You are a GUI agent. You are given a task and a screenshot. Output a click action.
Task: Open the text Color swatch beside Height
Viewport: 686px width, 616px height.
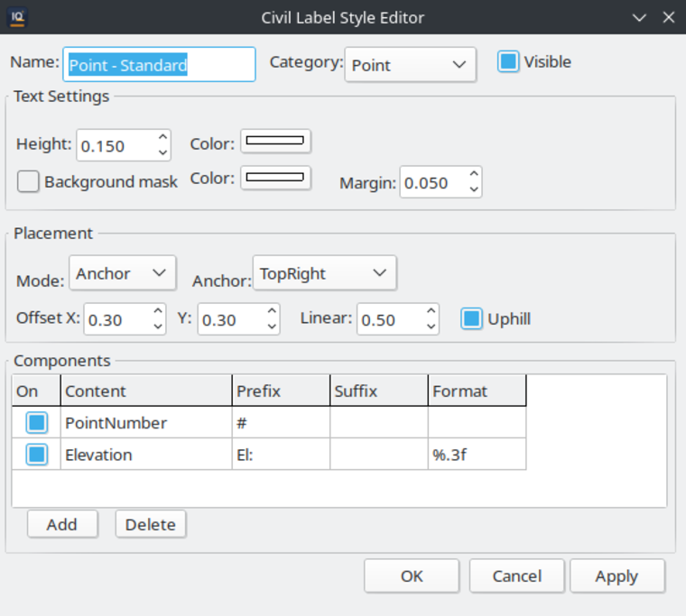275,141
